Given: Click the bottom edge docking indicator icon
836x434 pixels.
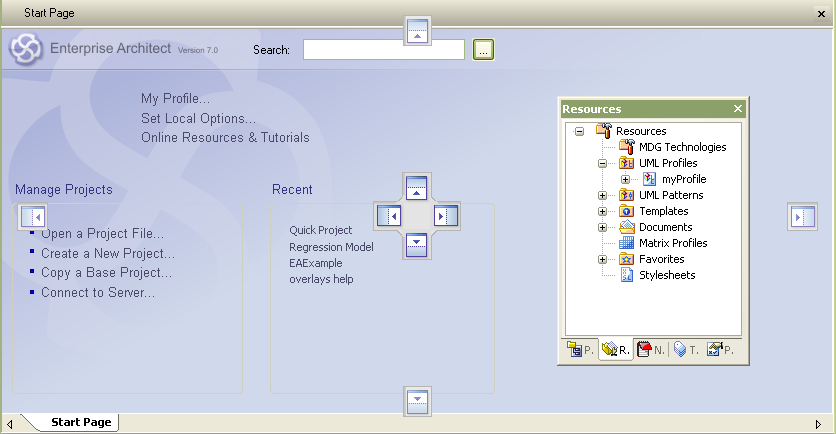Looking at the screenshot, I should point(417,401).
